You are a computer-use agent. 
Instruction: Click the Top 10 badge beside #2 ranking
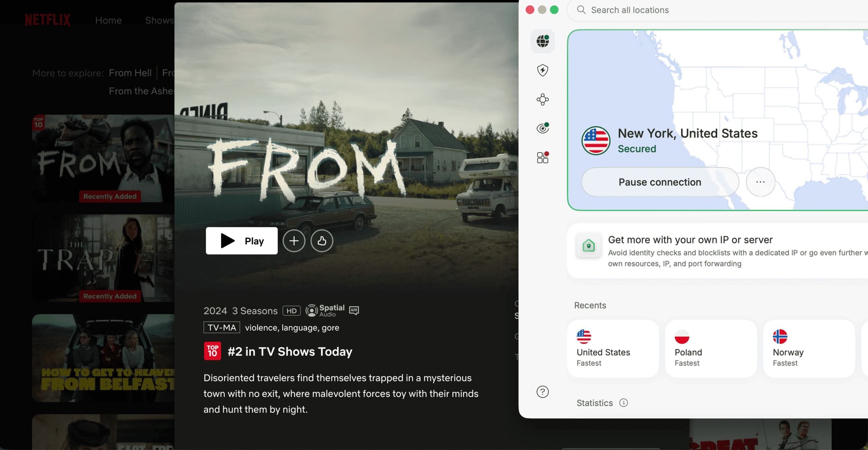[212, 351]
